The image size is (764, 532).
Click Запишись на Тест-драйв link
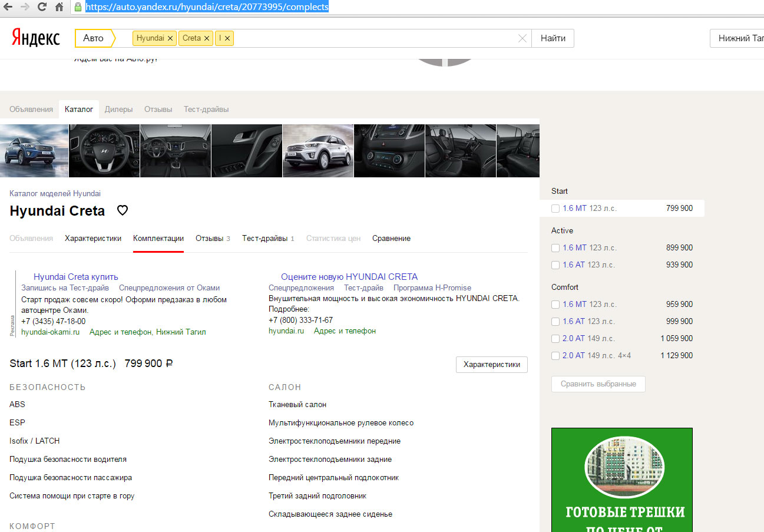coord(65,288)
